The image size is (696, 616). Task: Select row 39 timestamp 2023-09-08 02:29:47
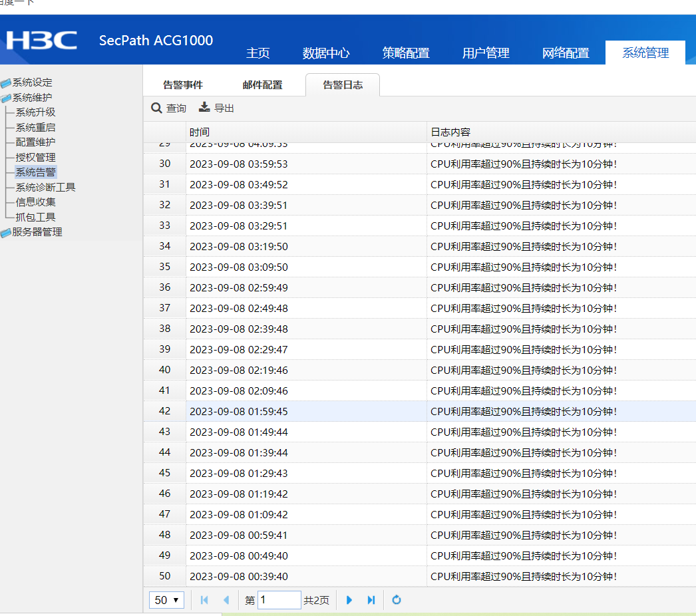(x=239, y=350)
